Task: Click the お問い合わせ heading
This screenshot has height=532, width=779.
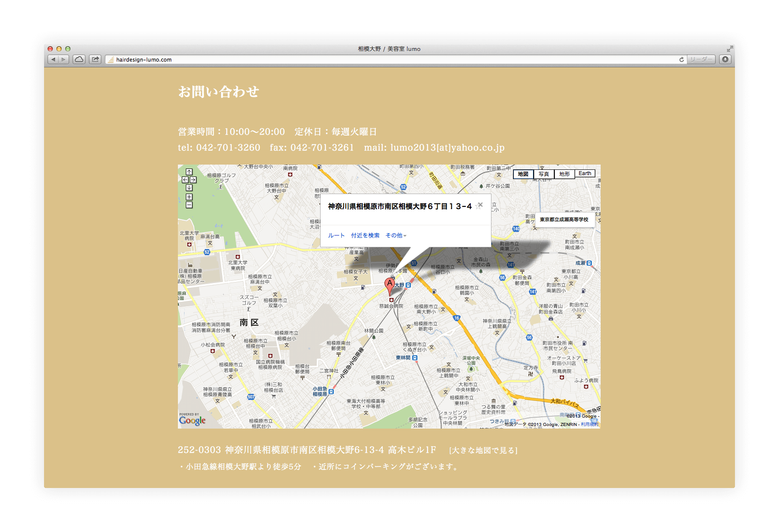Action: (218, 92)
